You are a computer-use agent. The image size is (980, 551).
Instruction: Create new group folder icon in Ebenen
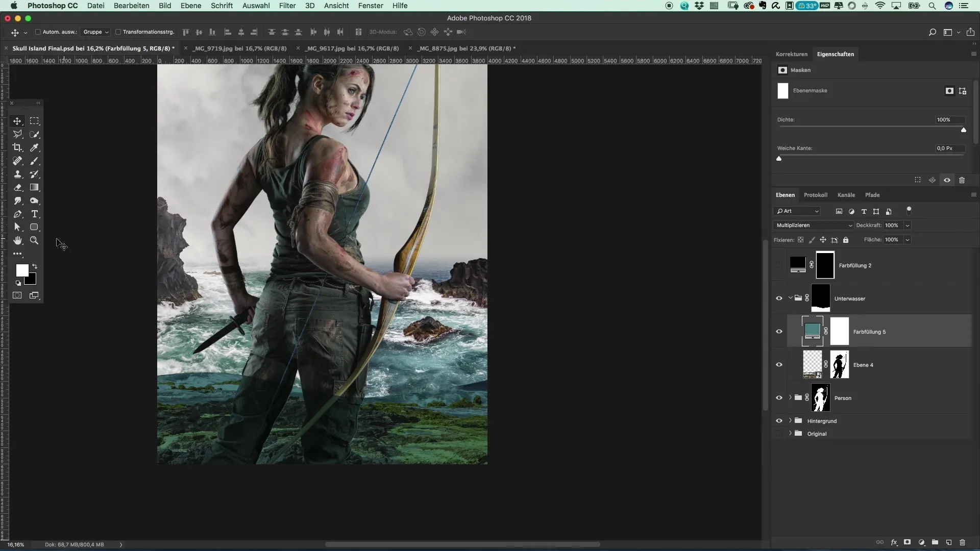935,542
